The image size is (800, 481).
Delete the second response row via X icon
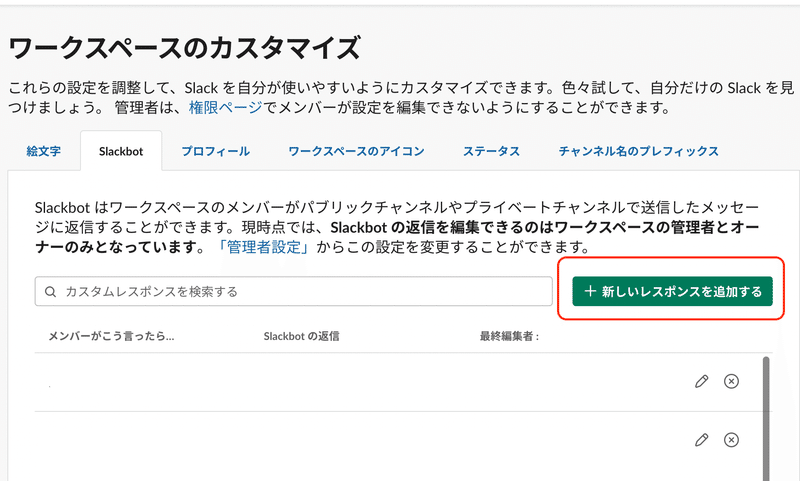[x=731, y=440]
